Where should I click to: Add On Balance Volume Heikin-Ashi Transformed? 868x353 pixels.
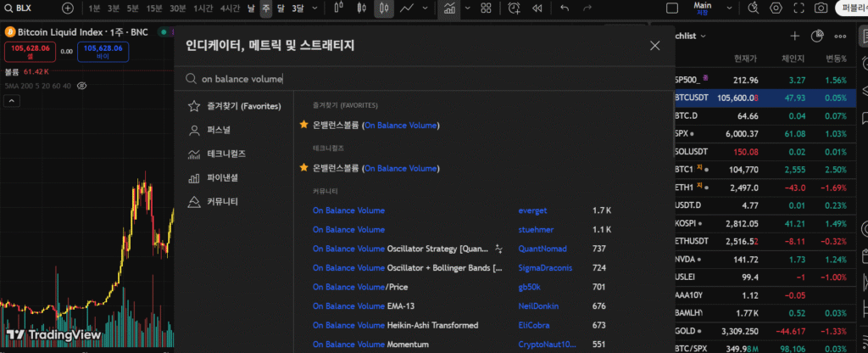[395, 325]
